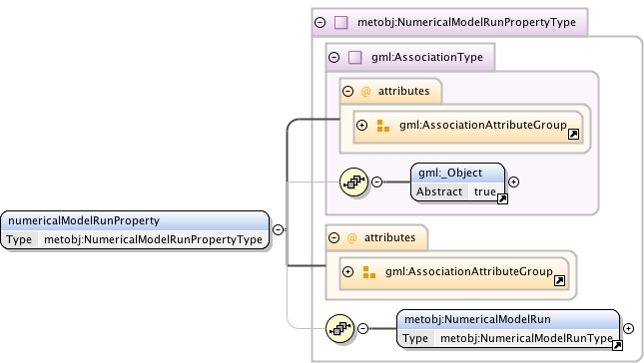
Task: Click upper gml:AssociationAttributeGroup label
Action: click(483, 125)
